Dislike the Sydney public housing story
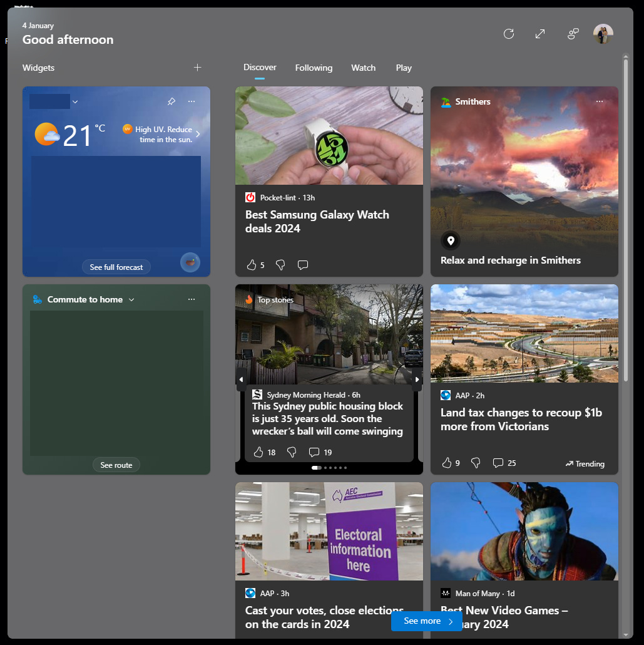The height and width of the screenshot is (645, 644). [x=292, y=453]
